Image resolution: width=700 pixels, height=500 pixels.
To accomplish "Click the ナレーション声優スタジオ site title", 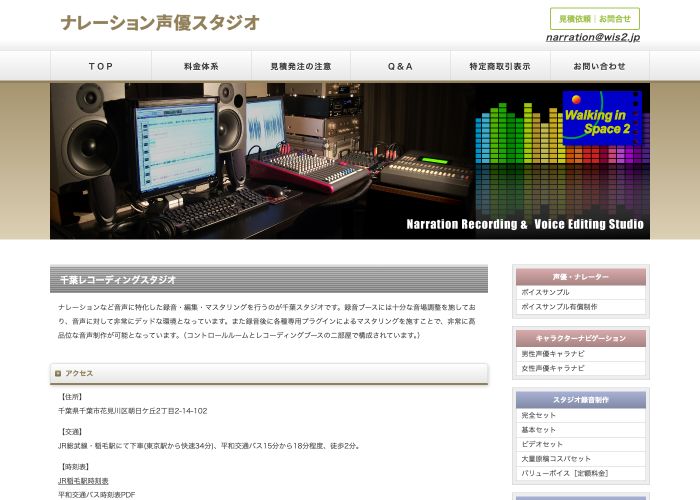I will [x=160, y=23].
